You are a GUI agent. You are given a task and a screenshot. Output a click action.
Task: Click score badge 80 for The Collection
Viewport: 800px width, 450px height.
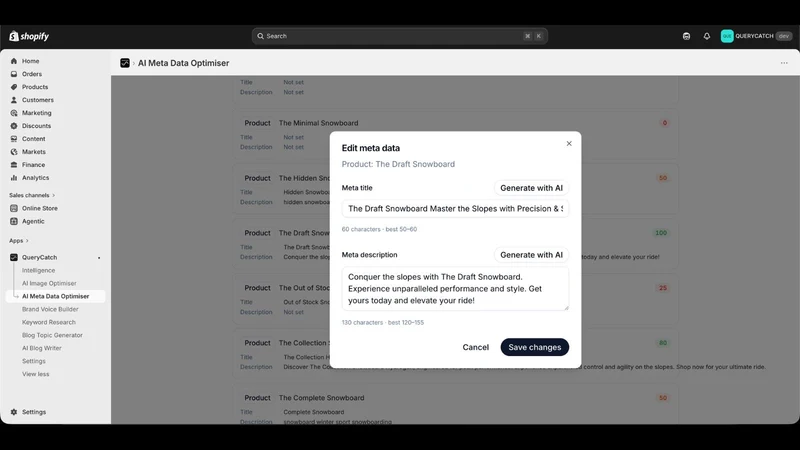tap(662, 343)
